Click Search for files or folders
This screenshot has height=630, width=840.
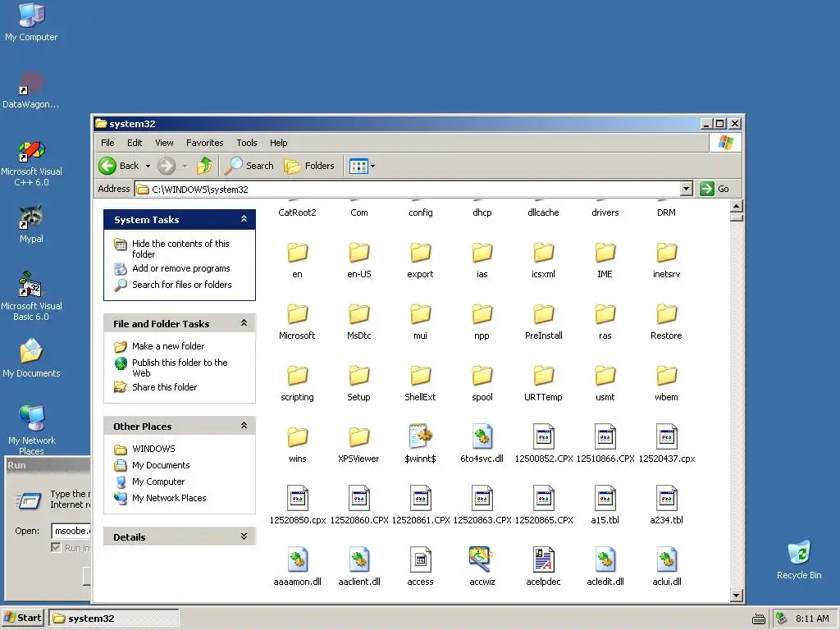(x=181, y=285)
